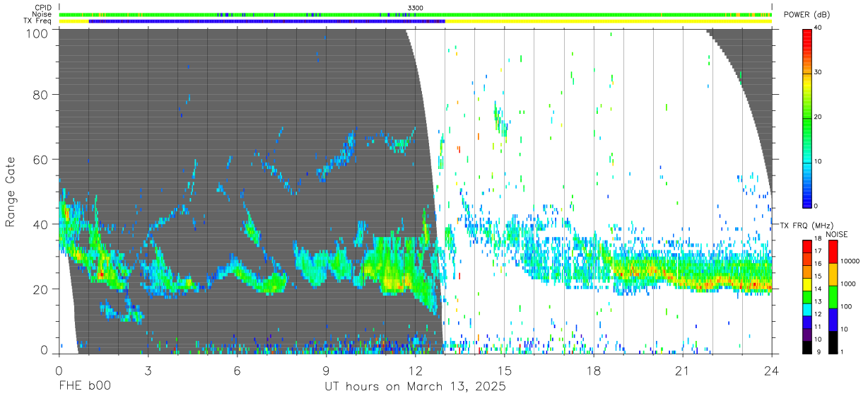
Task: Click the 40 tick on power colorbar
Action: (818, 28)
